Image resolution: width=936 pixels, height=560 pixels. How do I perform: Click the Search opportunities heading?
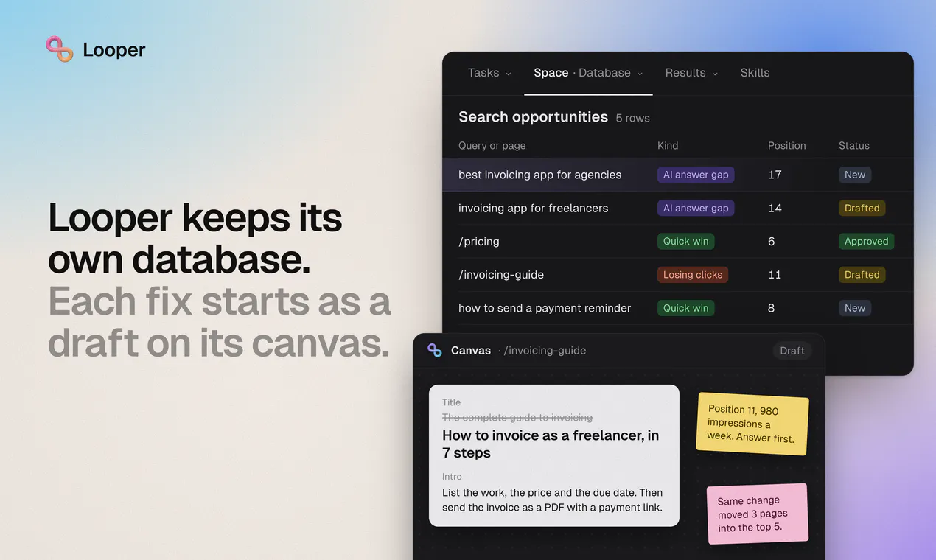[x=533, y=117]
